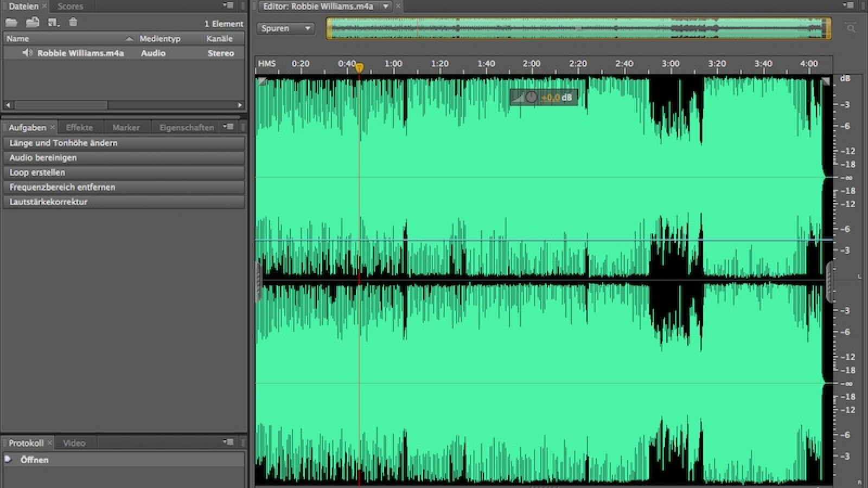
Task: Click the import files icon in Dateien panel
Action: tap(32, 23)
